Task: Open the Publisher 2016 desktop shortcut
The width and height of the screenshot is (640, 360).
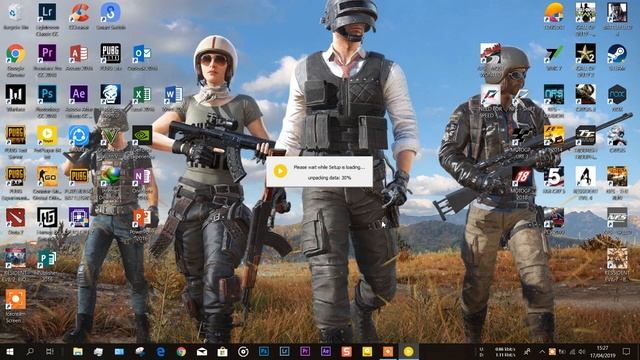Action: 47,258
